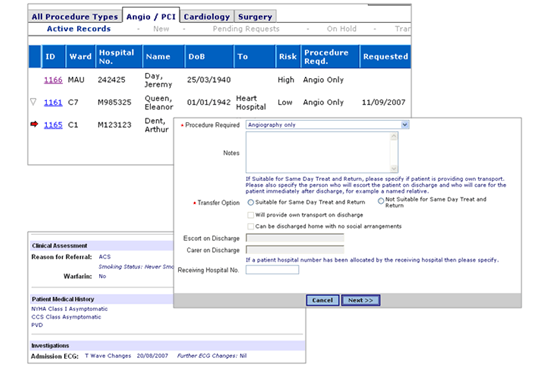Click the name Dent, Arthur
550x367 pixels.
point(156,125)
